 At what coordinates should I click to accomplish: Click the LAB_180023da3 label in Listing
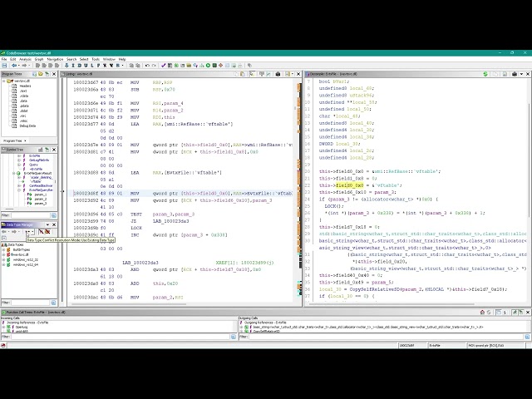coord(140,263)
